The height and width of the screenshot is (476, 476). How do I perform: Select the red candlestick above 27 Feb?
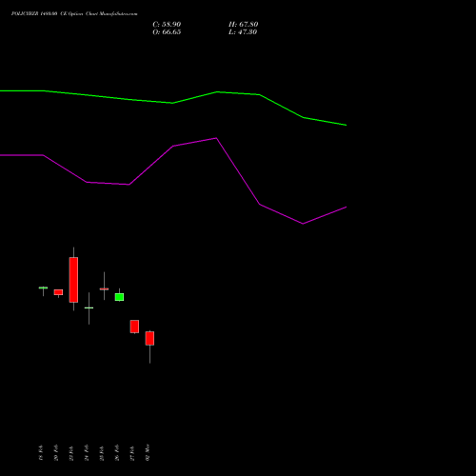[134, 327]
